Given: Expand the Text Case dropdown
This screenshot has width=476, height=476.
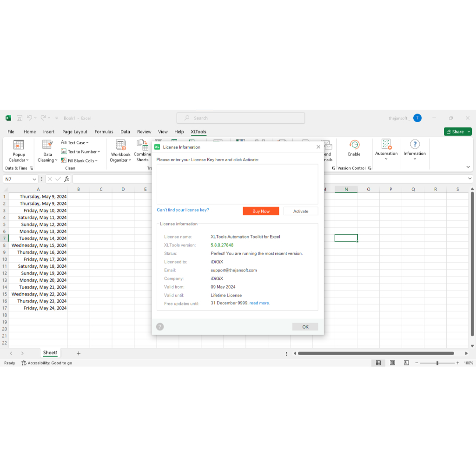Looking at the screenshot, I should (x=87, y=142).
